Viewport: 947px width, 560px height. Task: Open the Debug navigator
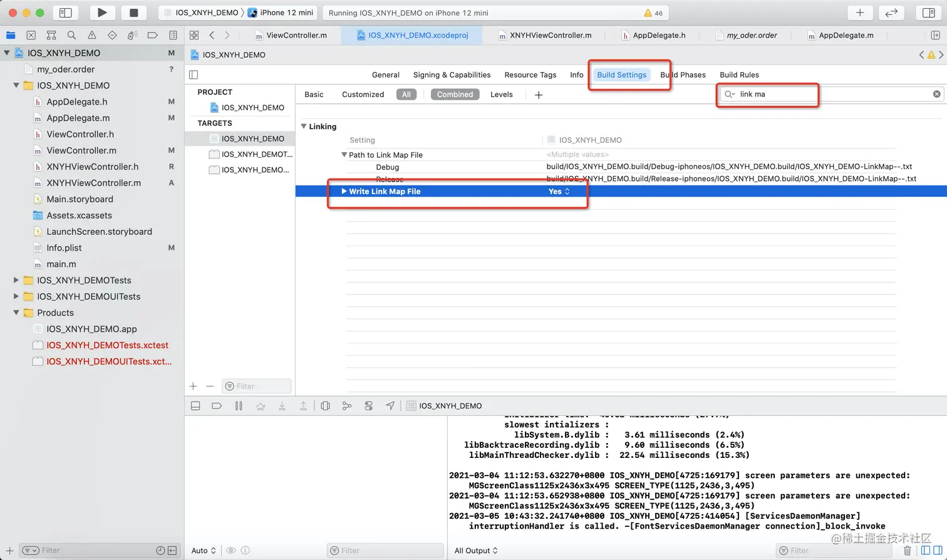tap(132, 35)
